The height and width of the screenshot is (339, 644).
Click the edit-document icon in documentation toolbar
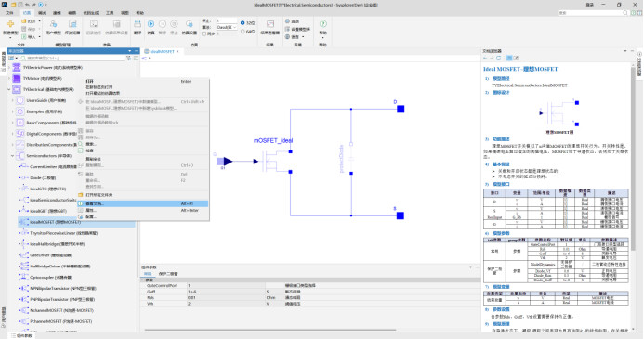tap(516, 58)
